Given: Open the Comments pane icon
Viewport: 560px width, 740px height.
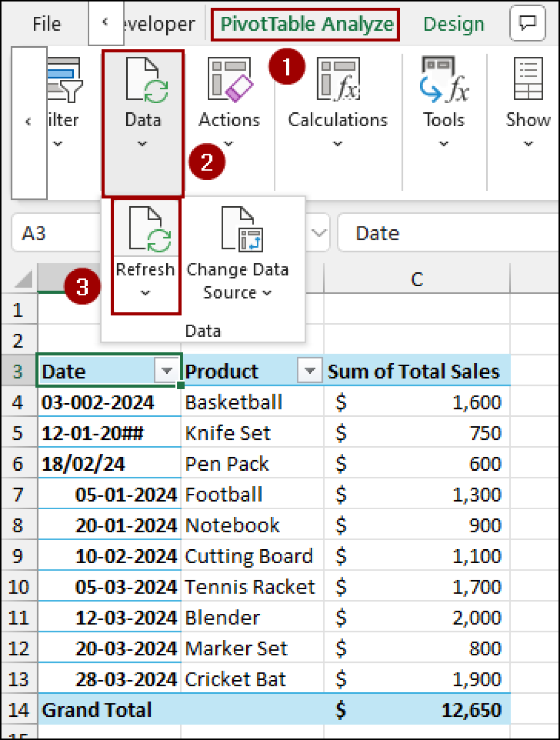Looking at the screenshot, I should (x=528, y=23).
